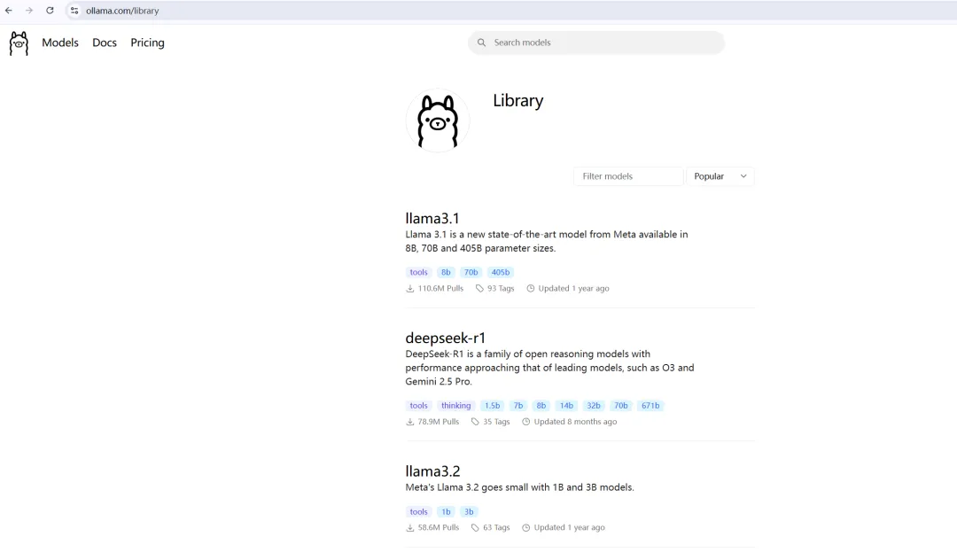Click the browser forward arrow
957x560 pixels.
tap(28, 11)
